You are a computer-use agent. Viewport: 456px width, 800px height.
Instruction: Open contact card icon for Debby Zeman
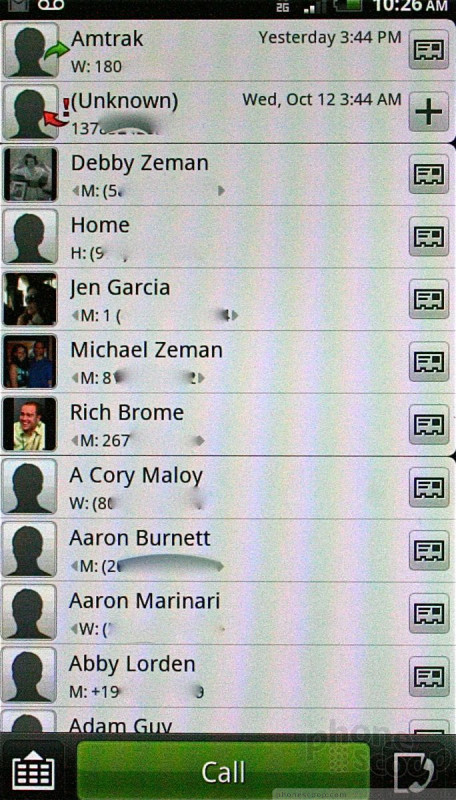(x=428, y=174)
